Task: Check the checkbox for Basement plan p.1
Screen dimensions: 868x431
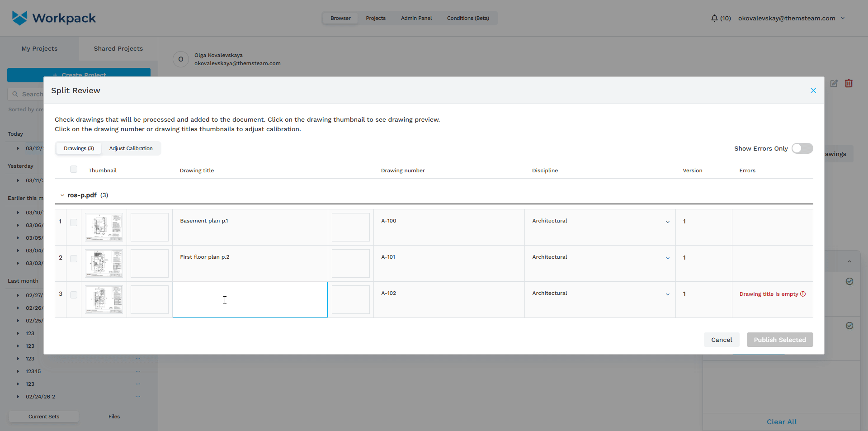Action: (x=74, y=222)
